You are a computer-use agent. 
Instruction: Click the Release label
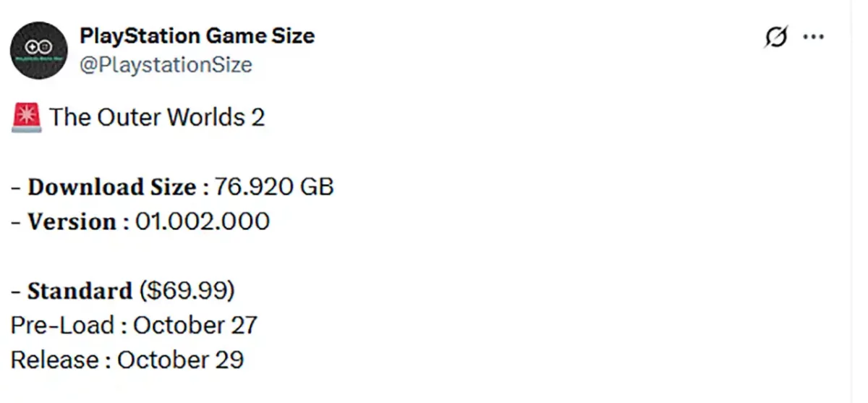[54, 360]
